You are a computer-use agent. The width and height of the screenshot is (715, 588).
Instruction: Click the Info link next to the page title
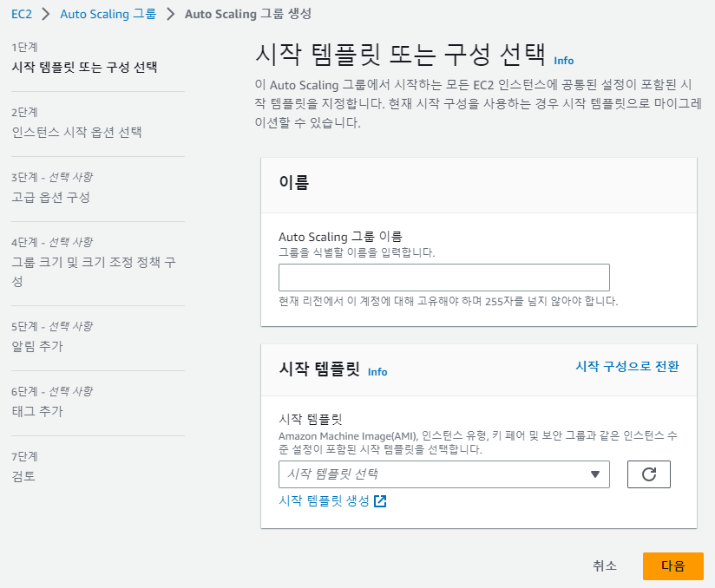tap(564, 61)
